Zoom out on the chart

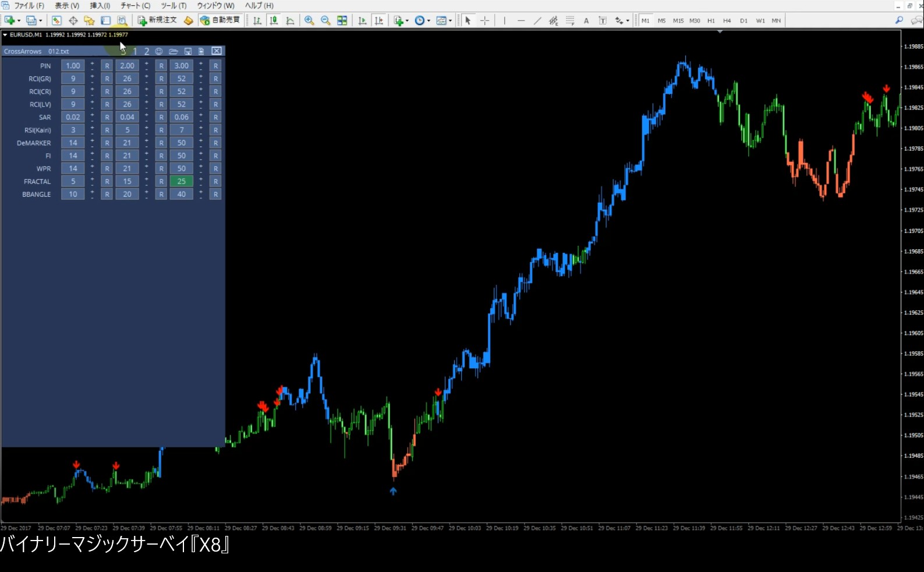(x=325, y=20)
